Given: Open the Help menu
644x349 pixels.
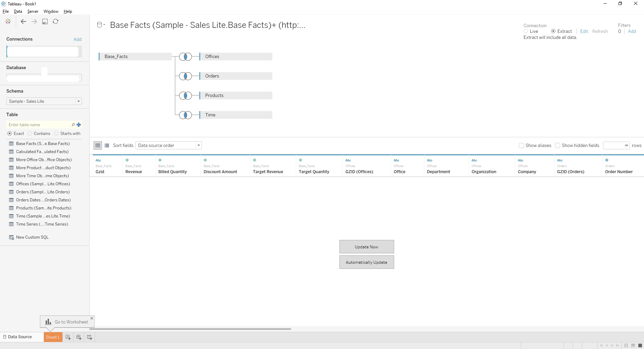Looking at the screenshot, I should (x=68, y=11).
